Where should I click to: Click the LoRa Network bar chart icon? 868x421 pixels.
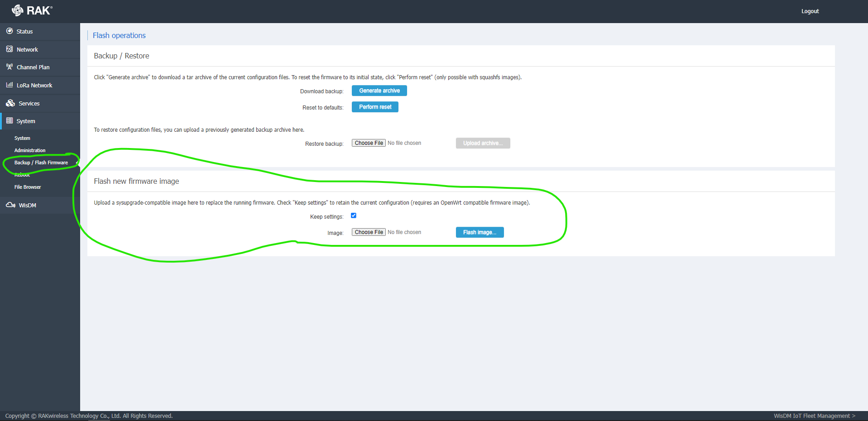(x=10, y=85)
